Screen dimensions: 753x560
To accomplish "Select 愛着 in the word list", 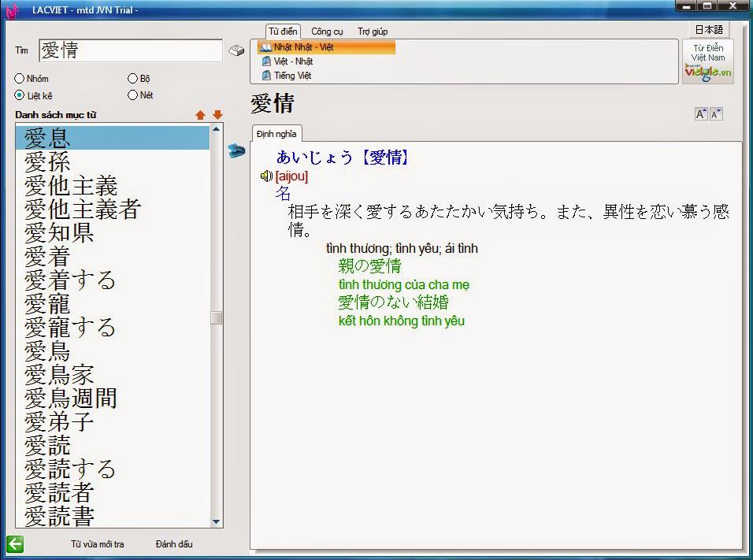I will pos(113,256).
